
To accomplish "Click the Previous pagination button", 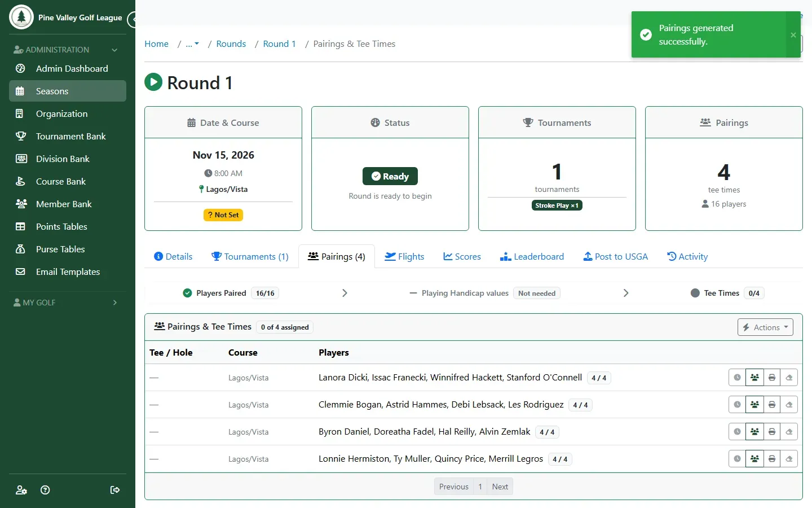I will click(454, 487).
